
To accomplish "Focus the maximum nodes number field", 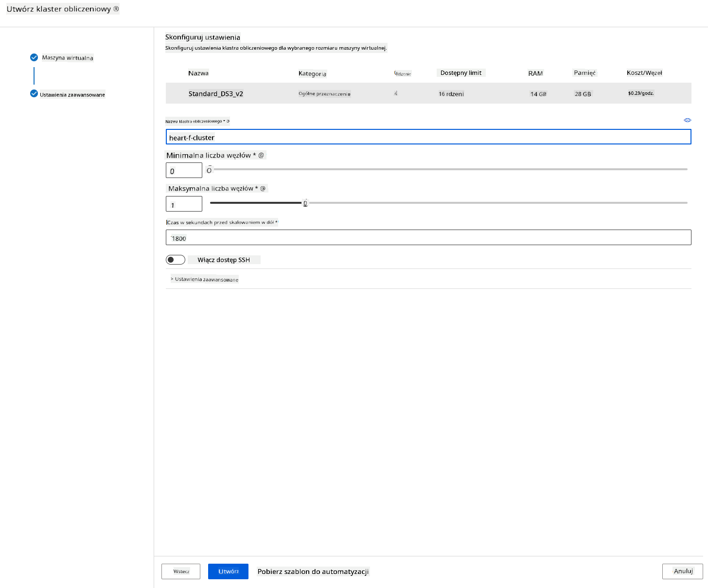I will point(184,204).
